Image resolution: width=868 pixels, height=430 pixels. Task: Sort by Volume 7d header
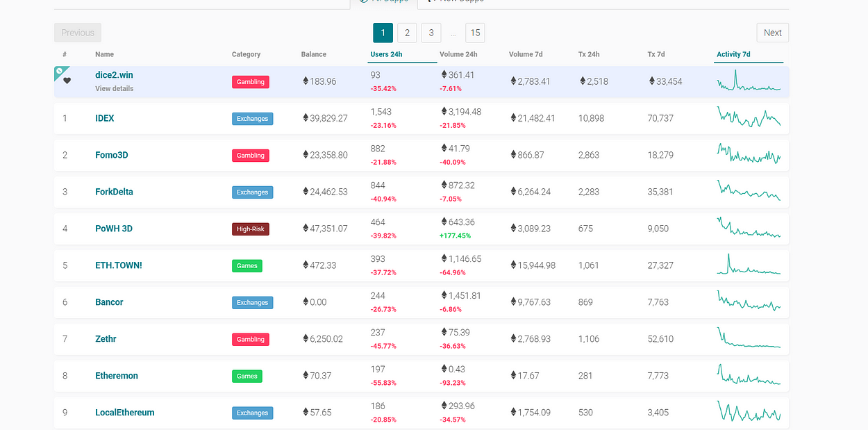coord(526,54)
